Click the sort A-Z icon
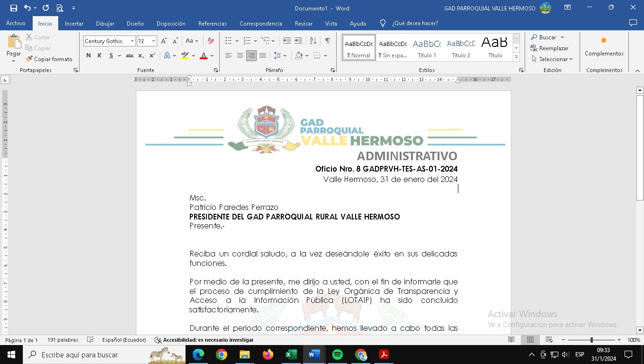 click(x=313, y=41)
